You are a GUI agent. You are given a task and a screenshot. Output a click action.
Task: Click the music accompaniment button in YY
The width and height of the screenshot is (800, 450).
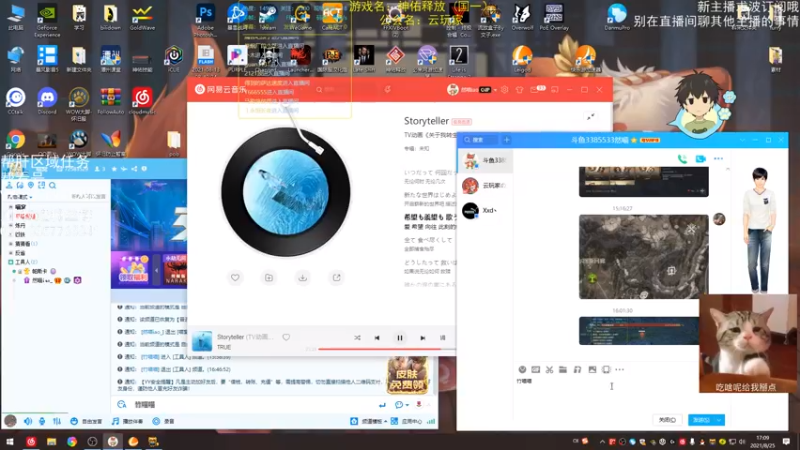click(128, 421)
